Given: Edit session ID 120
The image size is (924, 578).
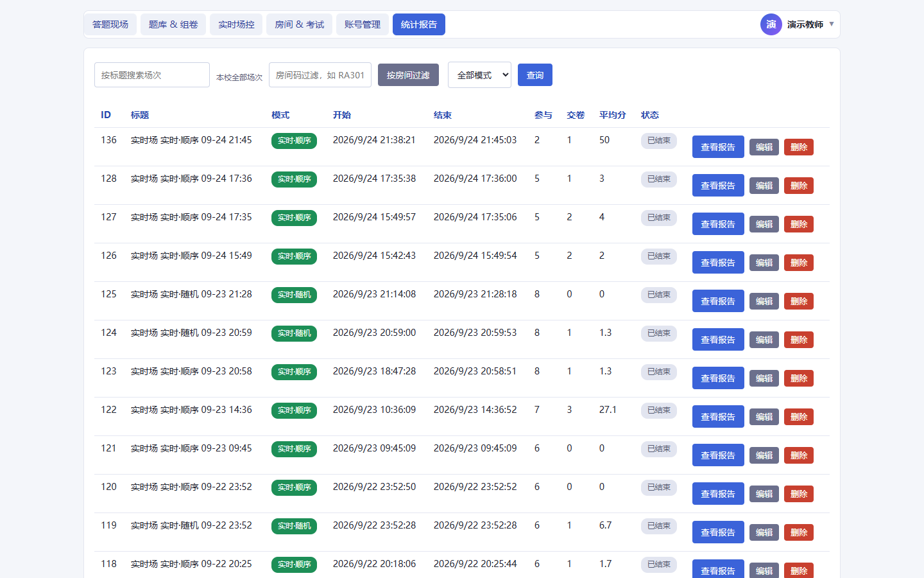Looking at the screenshot, I should [764, 494].
